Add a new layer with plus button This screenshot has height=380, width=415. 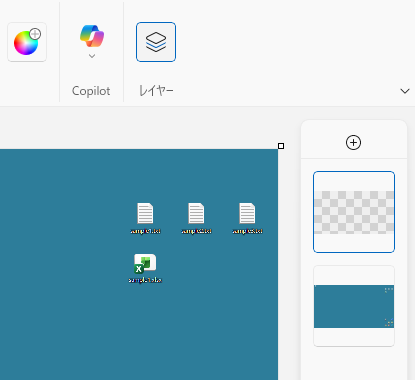353,143
